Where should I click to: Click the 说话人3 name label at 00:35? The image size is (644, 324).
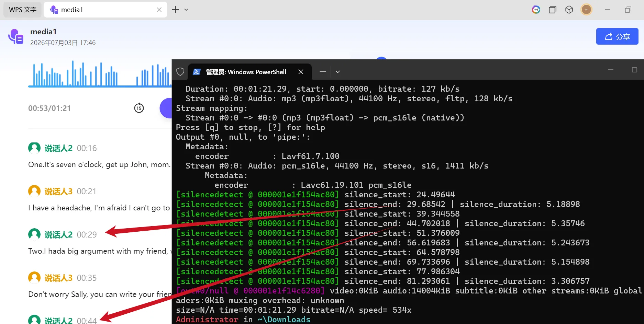pos(58,278)
